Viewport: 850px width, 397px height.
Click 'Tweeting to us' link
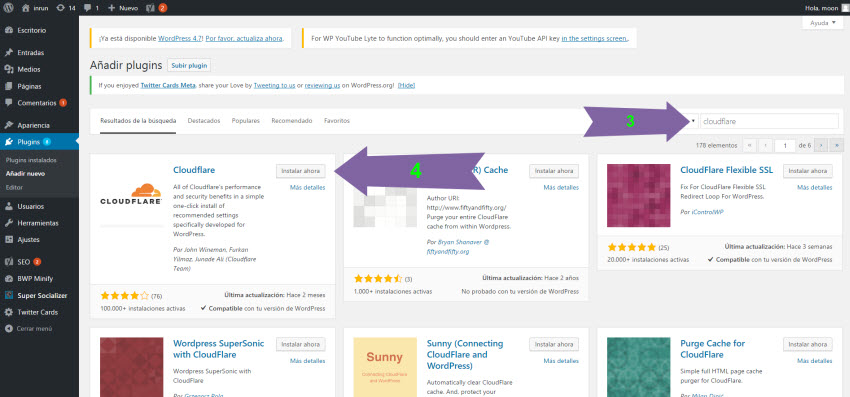(x=274, y=86)
